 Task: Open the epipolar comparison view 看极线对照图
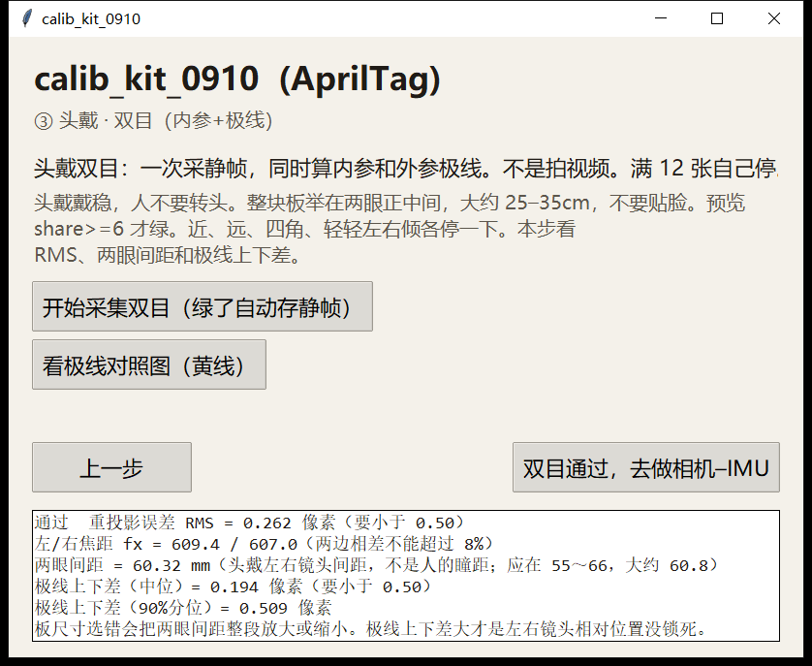tap(149, 365)
